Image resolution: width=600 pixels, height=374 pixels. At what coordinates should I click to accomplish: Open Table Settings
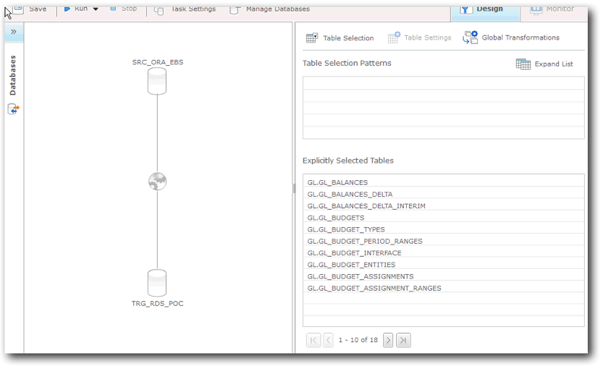419,38
